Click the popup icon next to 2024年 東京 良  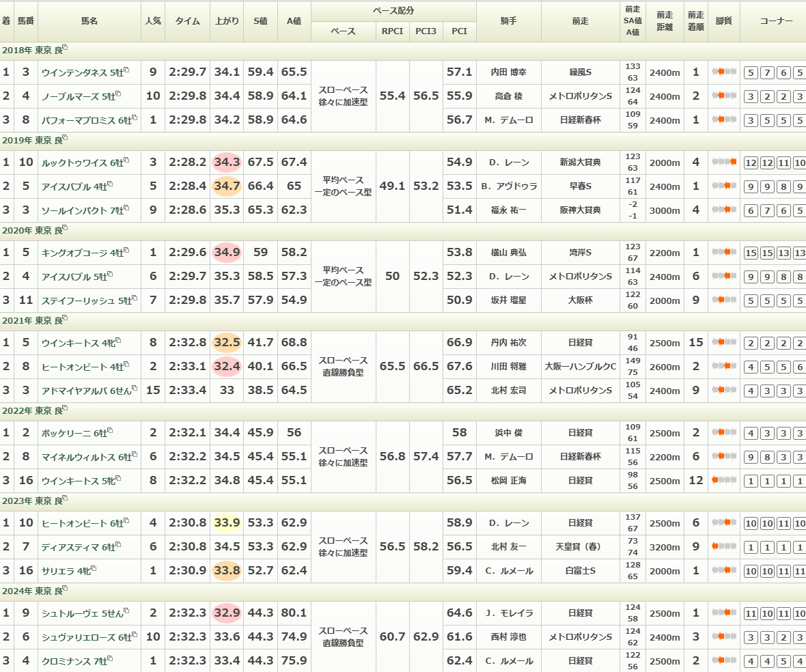pyautogui.click(x=66, y=589)
